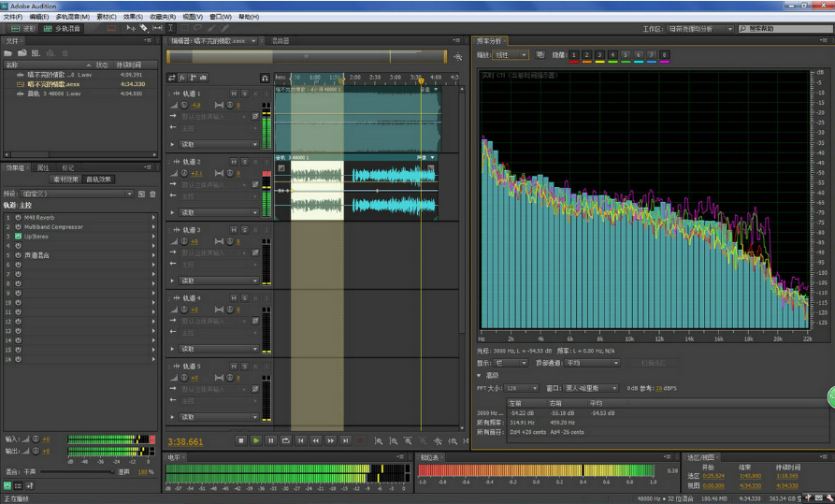Toggle the headphone monitor icon above the tracks

pyautogui.click(x=265, y=79)
